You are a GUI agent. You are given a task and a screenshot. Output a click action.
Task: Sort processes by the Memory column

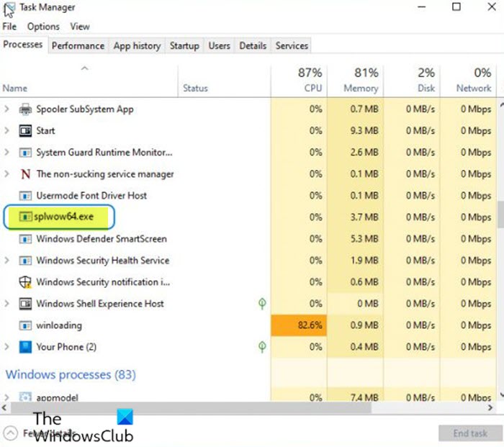[x=356, y=81]
